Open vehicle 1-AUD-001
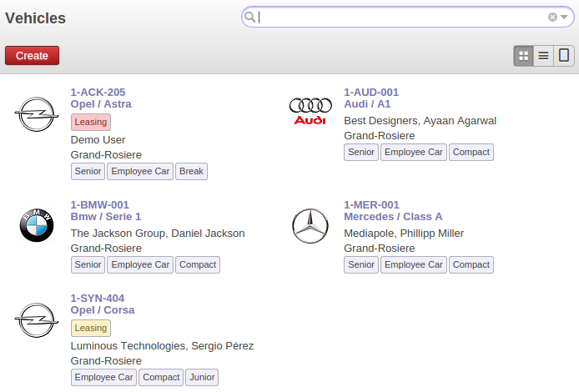 (371, 92)
